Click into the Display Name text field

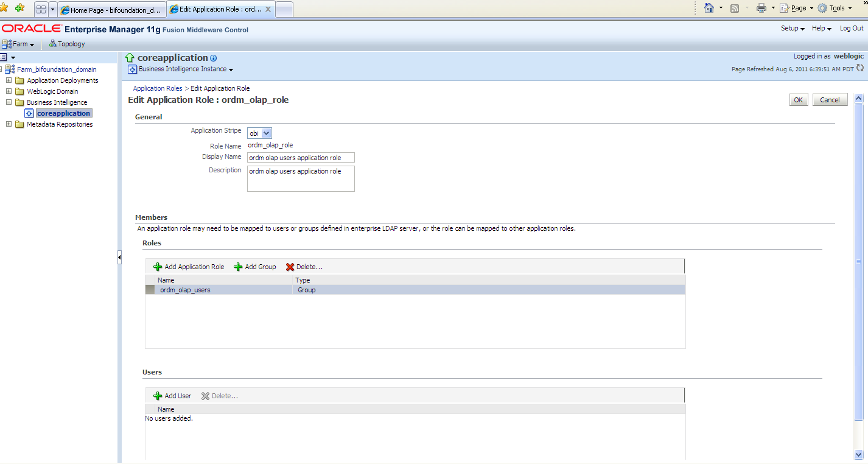click(x=301, y=158)
